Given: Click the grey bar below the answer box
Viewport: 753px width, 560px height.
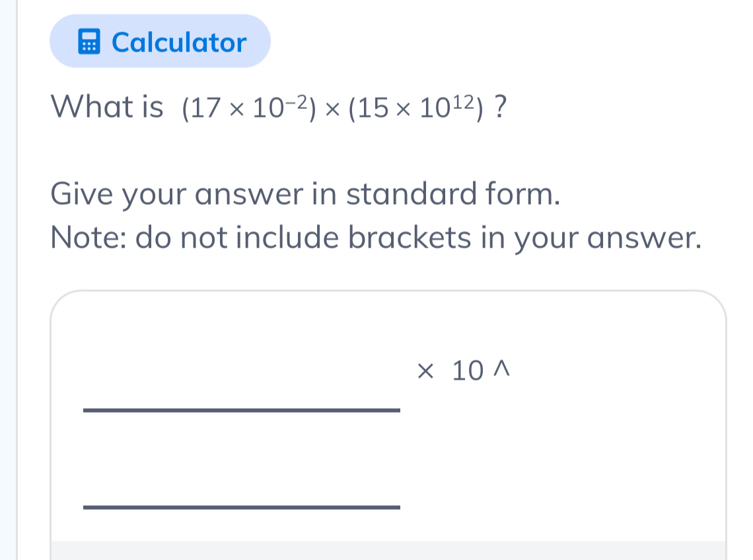Looking at the screenshot, I should point(388,551).
